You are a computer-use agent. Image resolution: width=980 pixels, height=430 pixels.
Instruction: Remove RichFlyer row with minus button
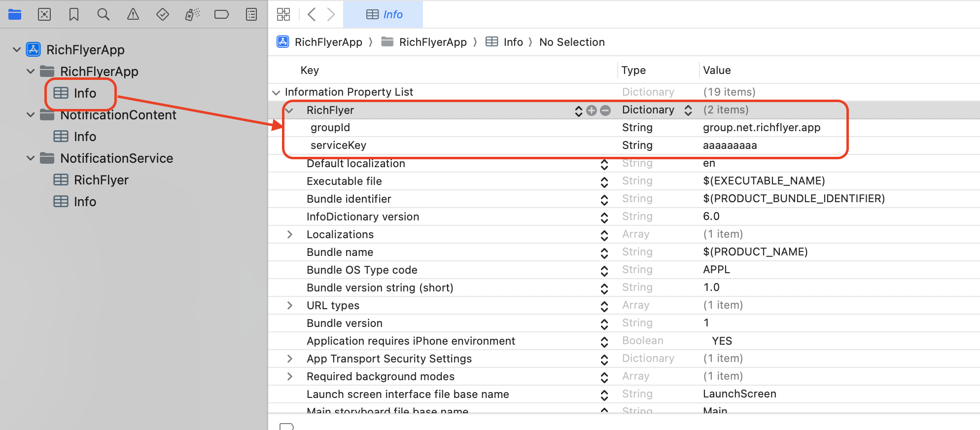(x=605, y=110)
